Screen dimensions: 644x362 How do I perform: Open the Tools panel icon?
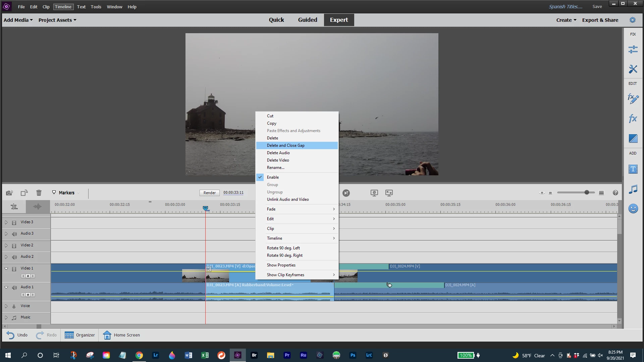point(633,69)
